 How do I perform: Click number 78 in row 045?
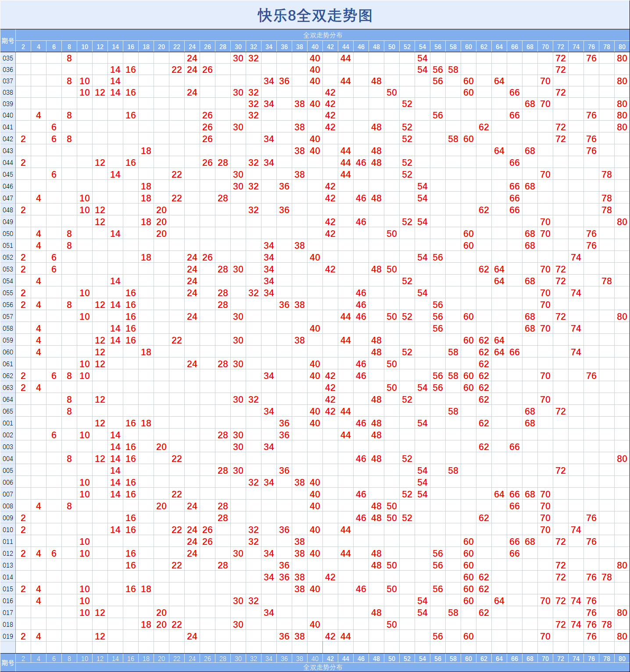[x=607, y=174]
